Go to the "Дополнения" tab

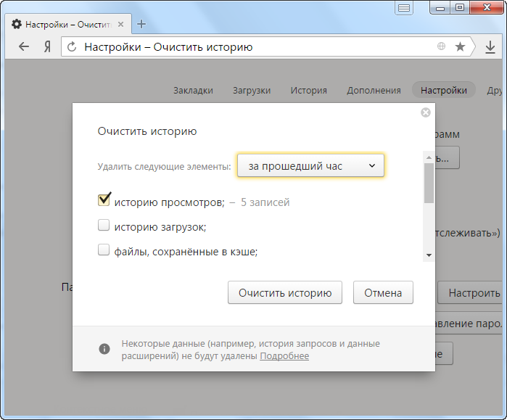click(x=374, y=91)
